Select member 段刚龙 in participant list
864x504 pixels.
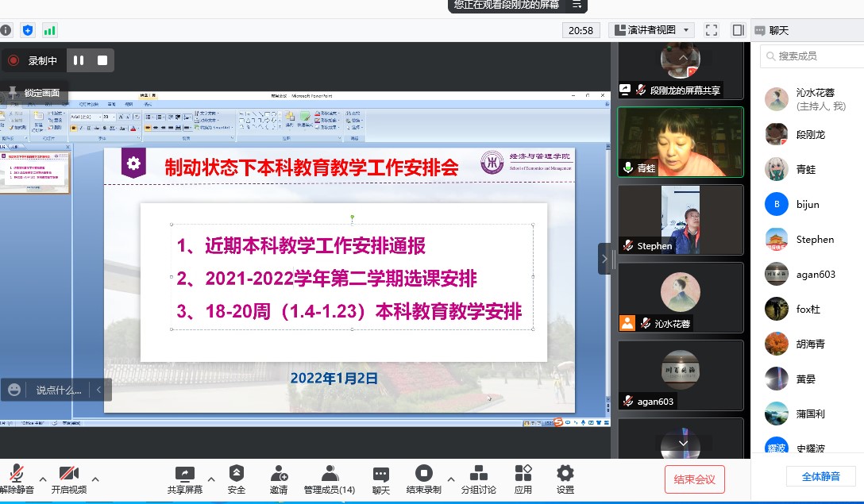pos(810,135)
